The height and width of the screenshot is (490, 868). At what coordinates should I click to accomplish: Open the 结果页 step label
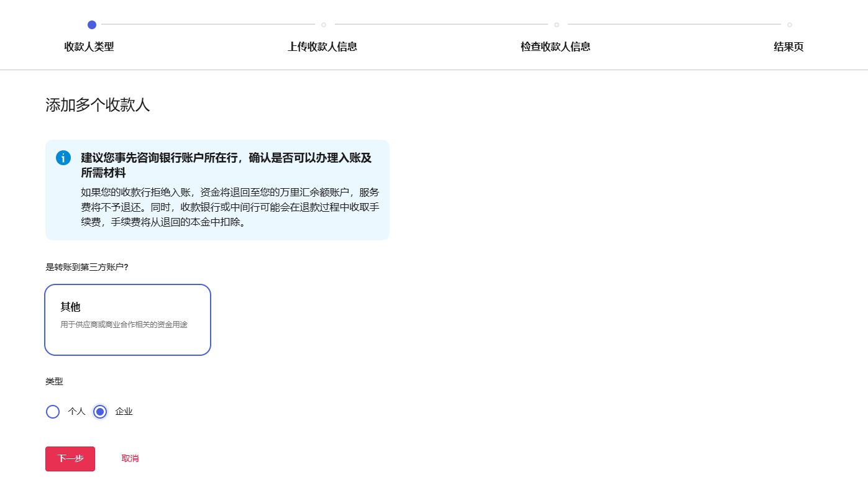(x=788, y=47)
